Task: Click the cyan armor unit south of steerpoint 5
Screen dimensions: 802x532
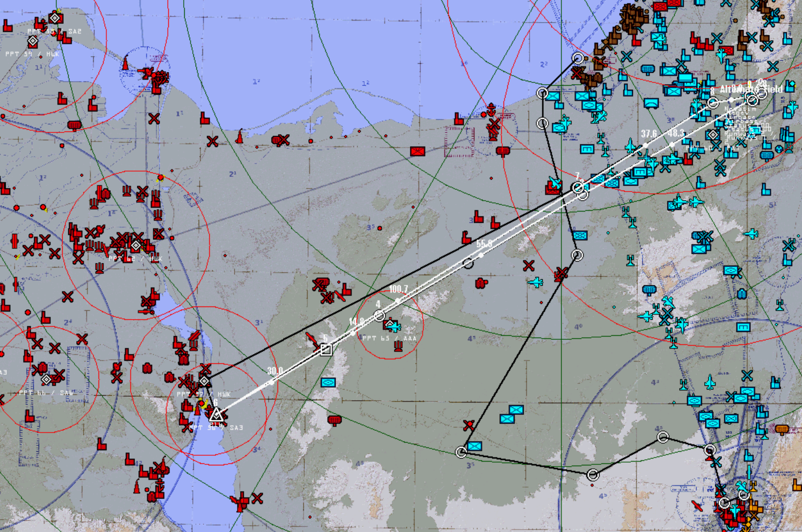Action: click(x=328, y=383)
